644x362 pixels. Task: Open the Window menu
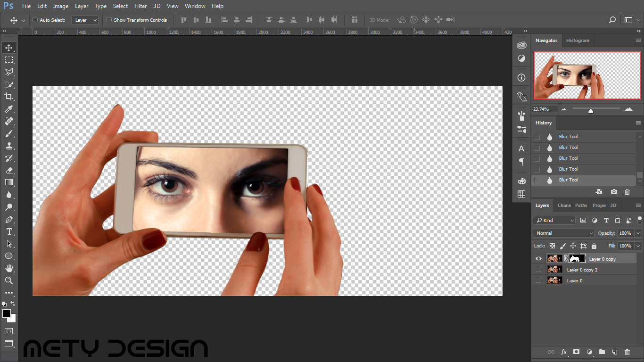(x=195, y=6)
